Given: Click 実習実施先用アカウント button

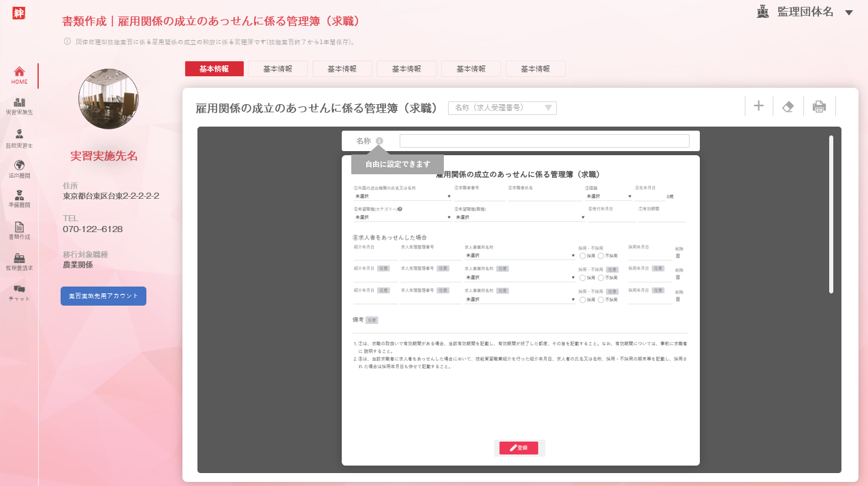Looking at the screenshot, I should (103, 296).
